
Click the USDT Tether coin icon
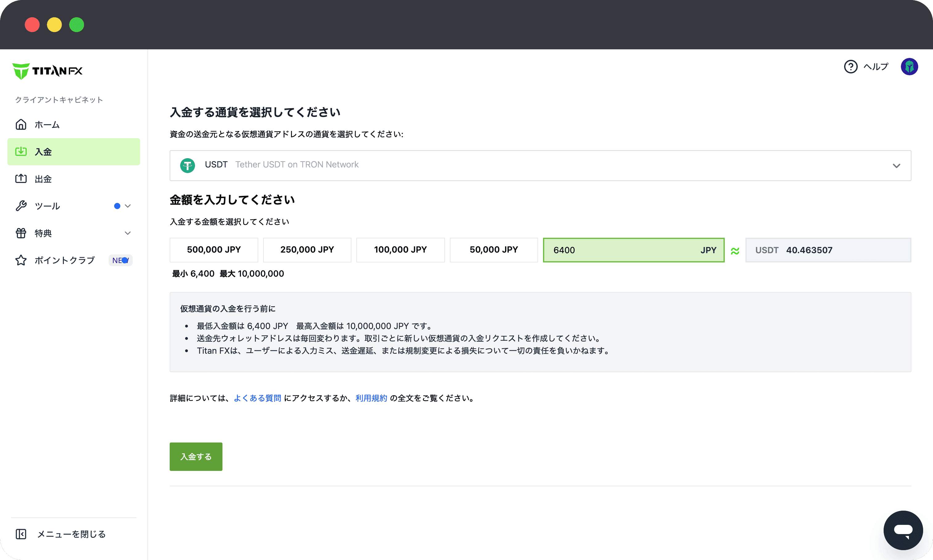[x=187, y=165]
